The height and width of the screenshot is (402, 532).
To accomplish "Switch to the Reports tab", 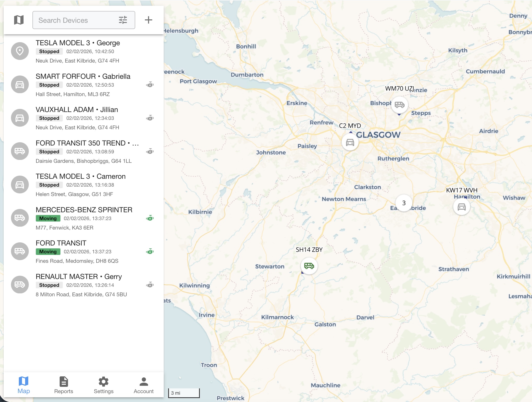I will click(x=64, y=385).
